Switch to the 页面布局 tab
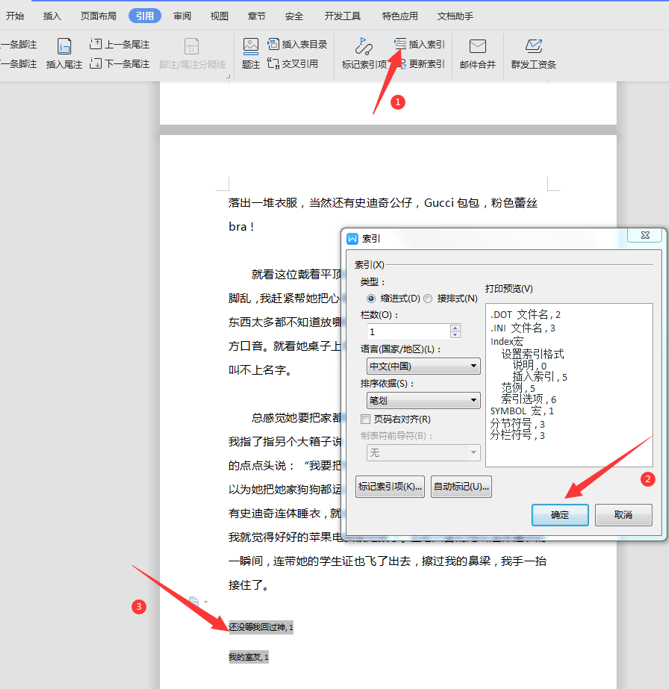Screen dimensions: 669x689 point(98,16)
